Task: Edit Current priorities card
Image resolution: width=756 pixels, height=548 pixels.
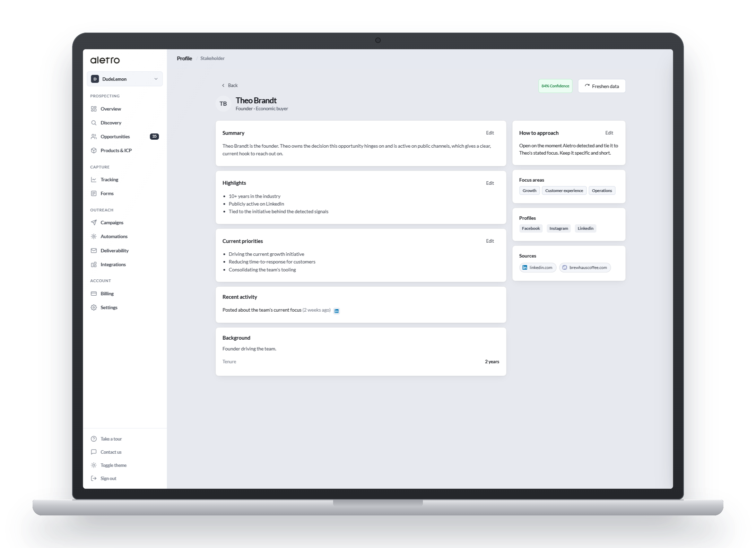Action: pyautogui.click(x=490, y=241)
